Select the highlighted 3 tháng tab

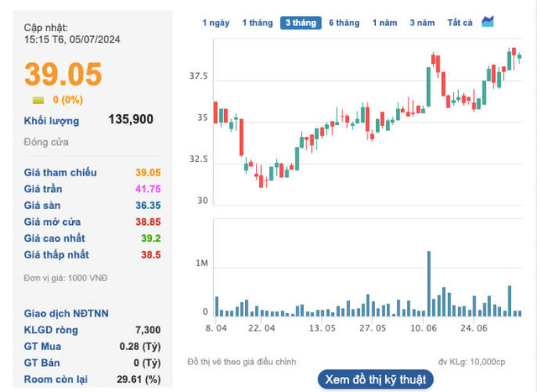(x=300, y=23)
